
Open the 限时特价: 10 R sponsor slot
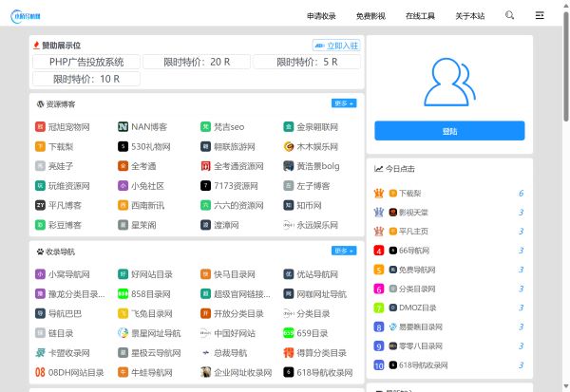coord(86,79)
